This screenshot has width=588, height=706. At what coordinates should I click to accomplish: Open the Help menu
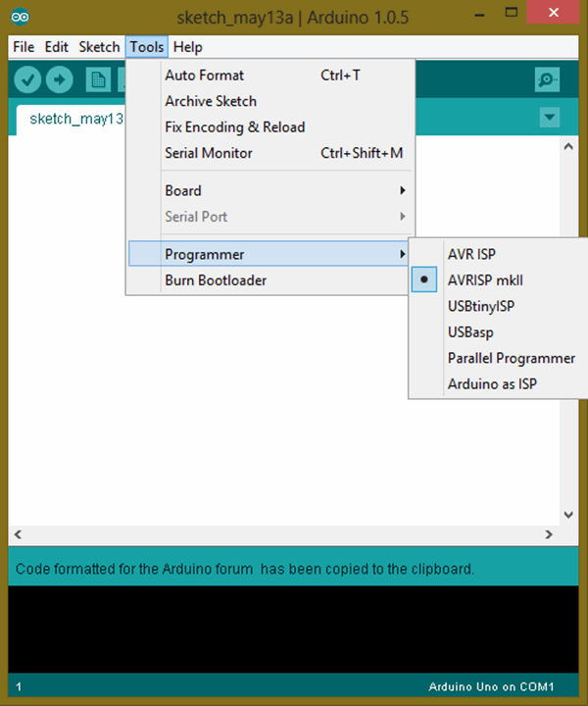(x=187, y=47)
